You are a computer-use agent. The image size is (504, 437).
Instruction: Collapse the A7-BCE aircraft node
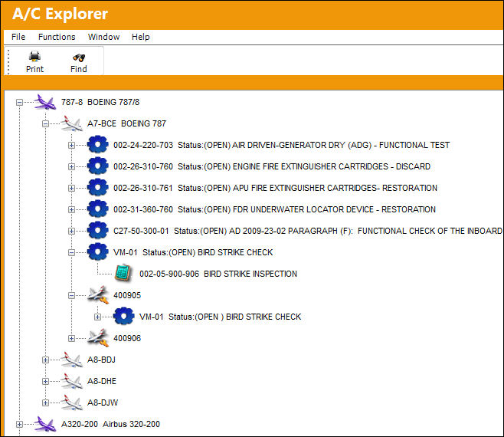click(46, 123)
